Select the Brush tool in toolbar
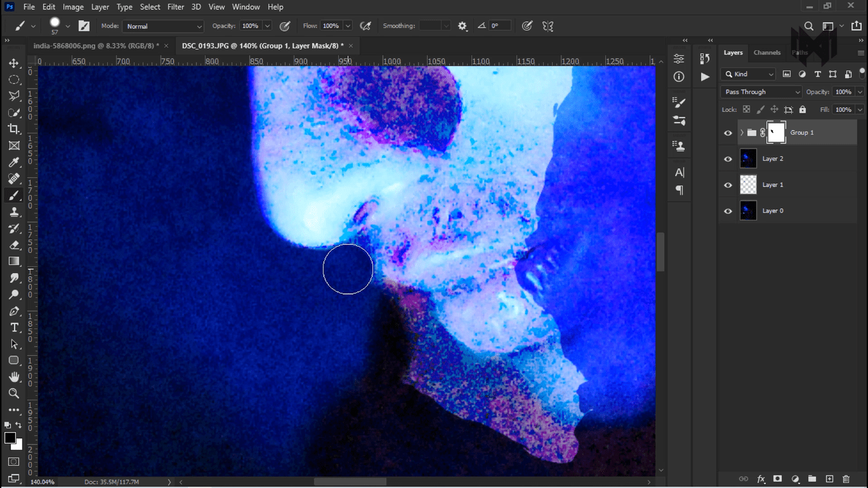Viewport: 868px width, 488px height. pyautogui.click(x=13, y=196)
